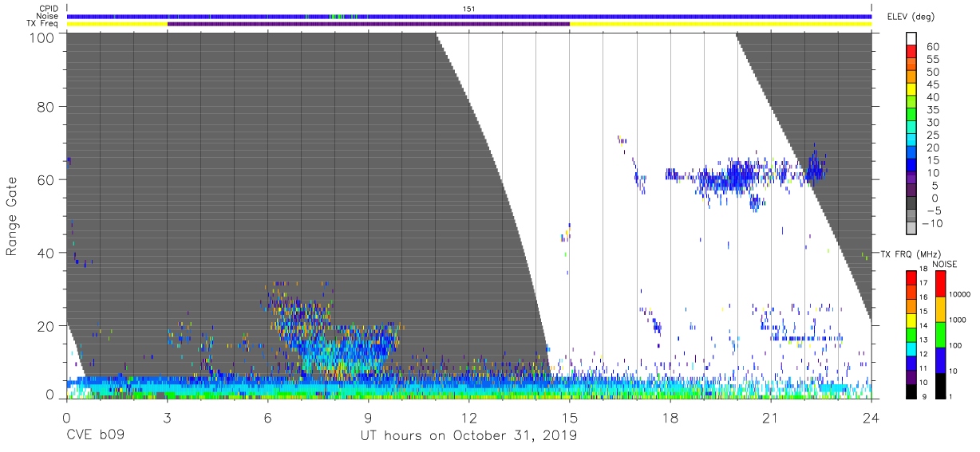
Task: Click the black 9–10 MHz TX FRQ swatch
Action: click(912, 390)
